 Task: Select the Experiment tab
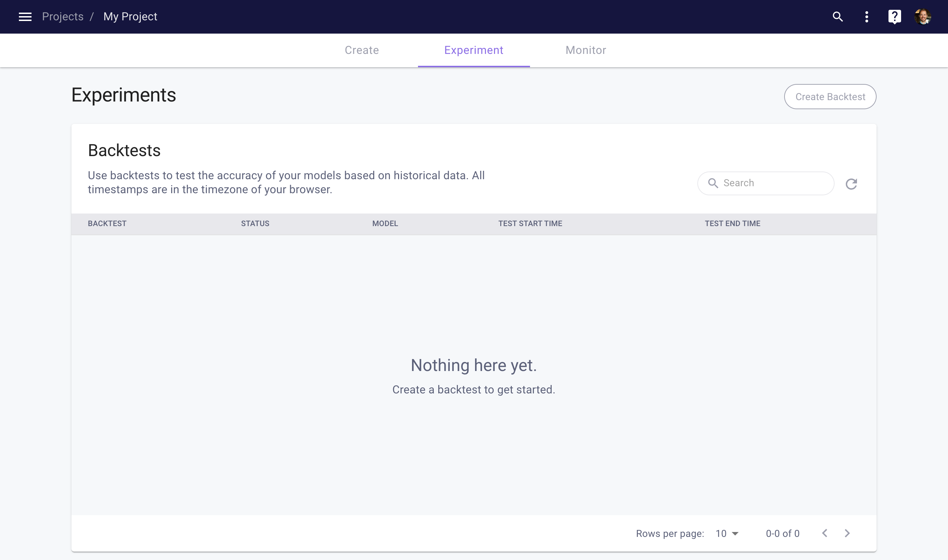coord(474,50)
